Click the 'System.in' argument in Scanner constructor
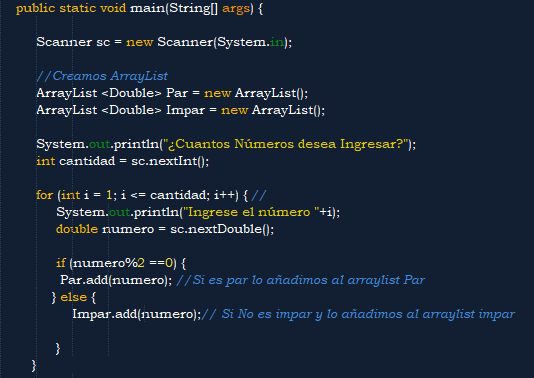 251,42
